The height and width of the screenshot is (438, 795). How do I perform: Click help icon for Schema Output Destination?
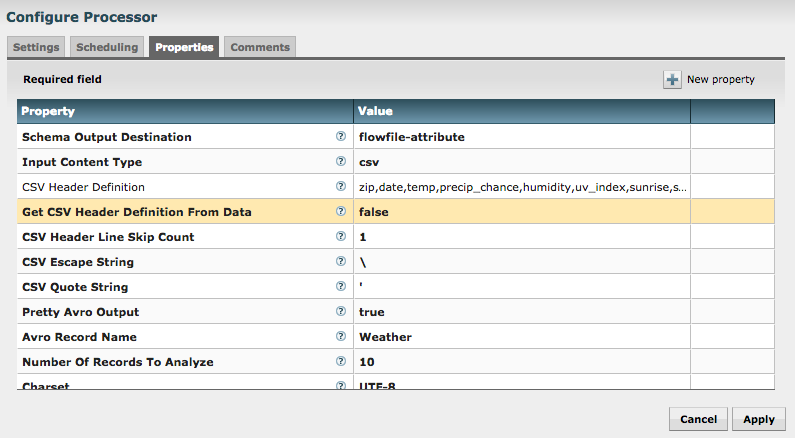(341, 136)
